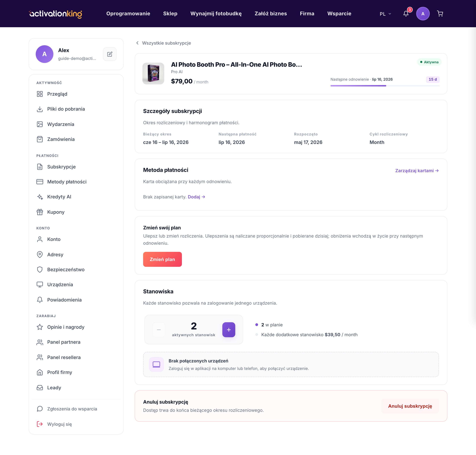Open the shopping cart icon
476x455 pixels.
pos(440,14)
